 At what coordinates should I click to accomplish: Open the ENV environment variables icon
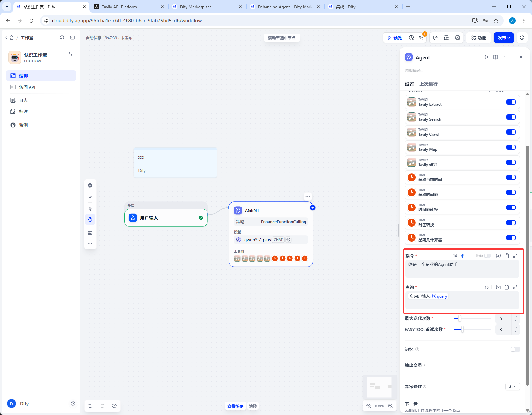(446, 38)
